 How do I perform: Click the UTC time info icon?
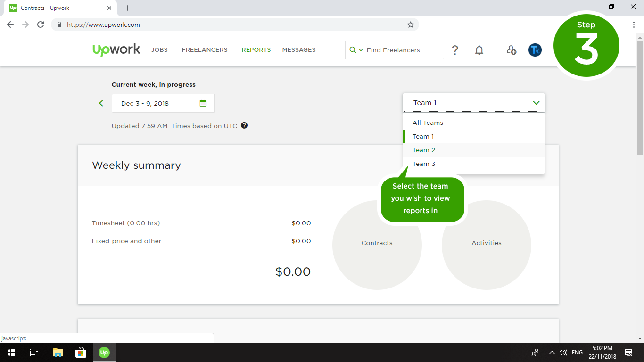pyautogui.click(x=244, y=126)
